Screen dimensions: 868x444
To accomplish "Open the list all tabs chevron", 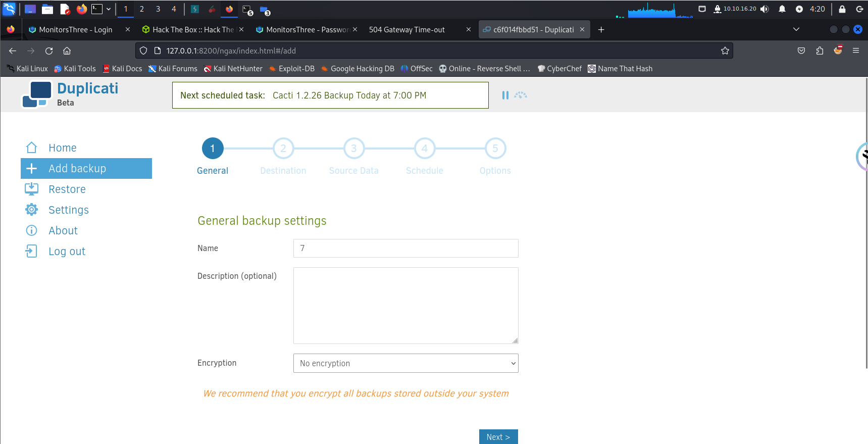I will (796, 29).
